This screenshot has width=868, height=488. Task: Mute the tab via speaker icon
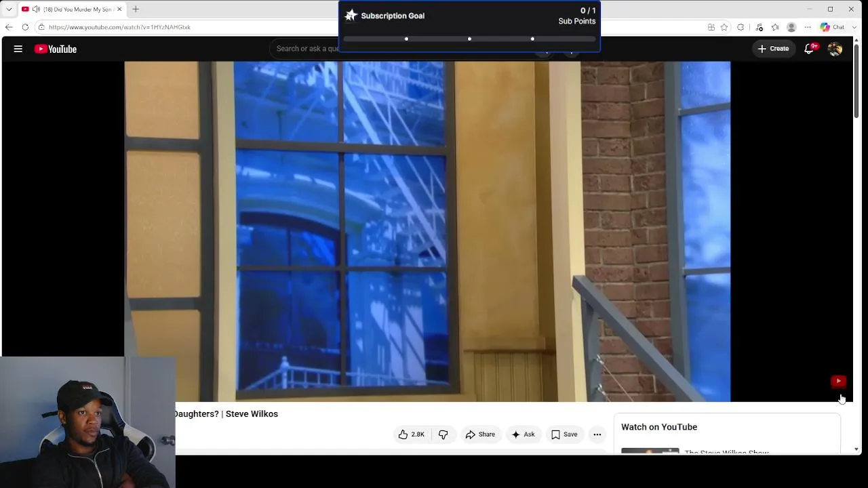coord(35,9)
